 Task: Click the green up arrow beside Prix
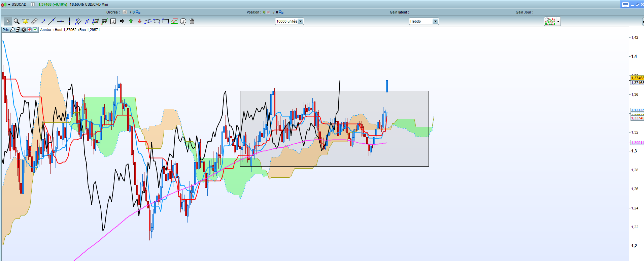click(x=35, y=30)
